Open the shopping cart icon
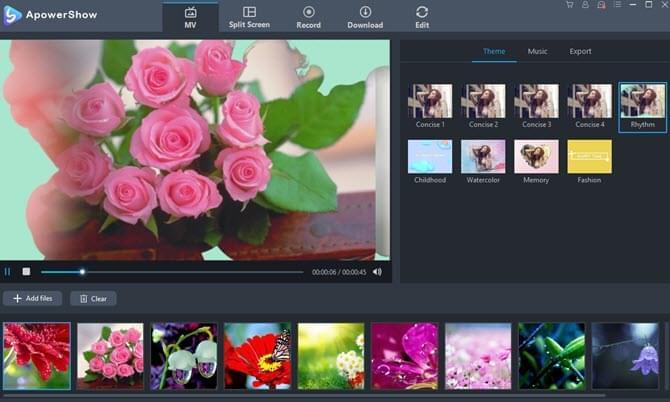 (570, 6)
